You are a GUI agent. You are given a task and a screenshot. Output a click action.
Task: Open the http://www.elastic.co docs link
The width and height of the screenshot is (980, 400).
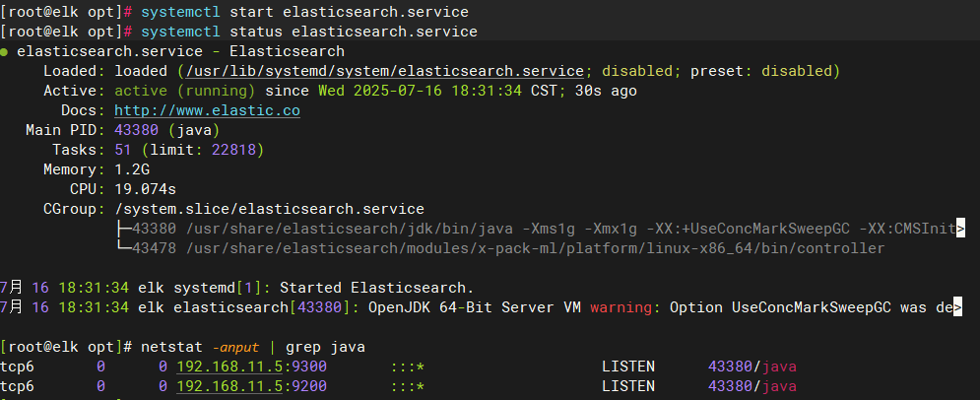207,110
